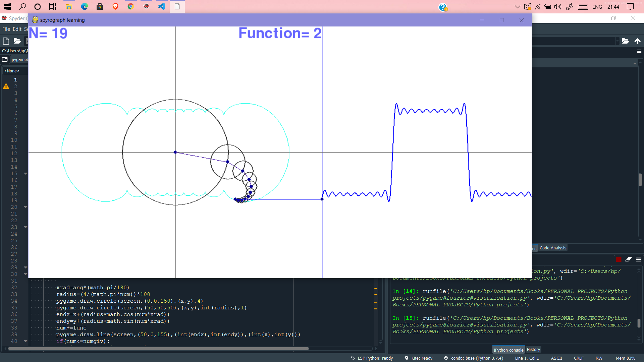Open the Windows Start menu
The width and height of the screenshot is (644, 362).
click(x=7, y=6)
